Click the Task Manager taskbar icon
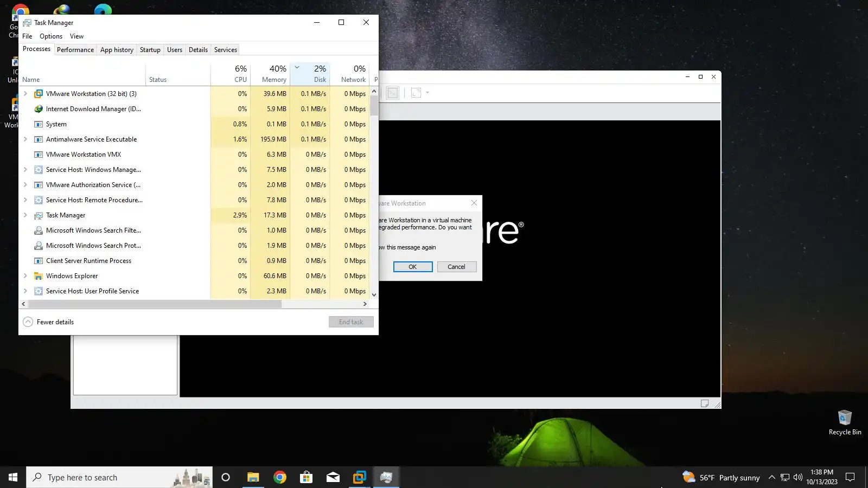The image size is (868, 488). click(386, 477)
